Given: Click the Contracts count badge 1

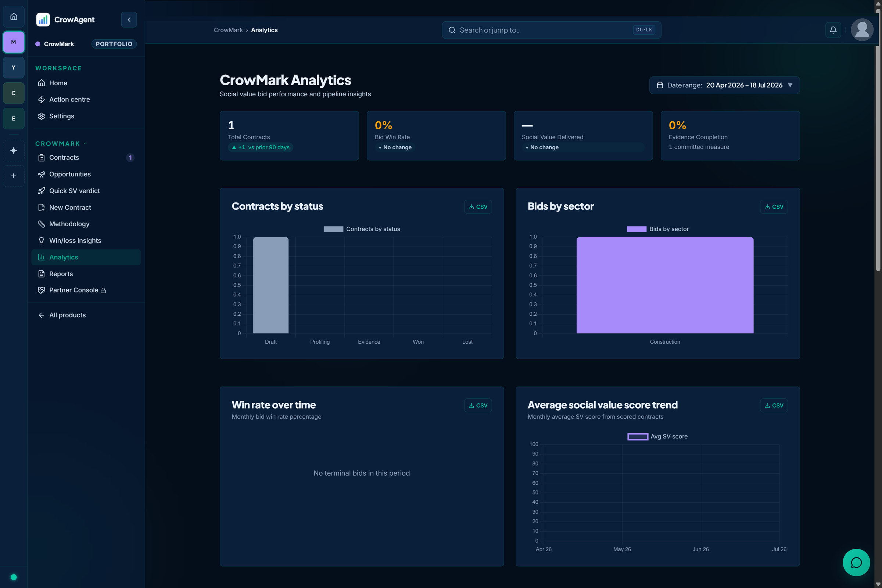Looking at the screenshot, I should (x=130, y=158).
